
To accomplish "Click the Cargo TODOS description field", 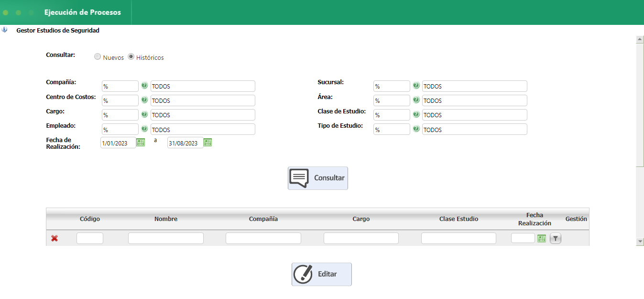I will pyautogui.click(x=203, y=115).
